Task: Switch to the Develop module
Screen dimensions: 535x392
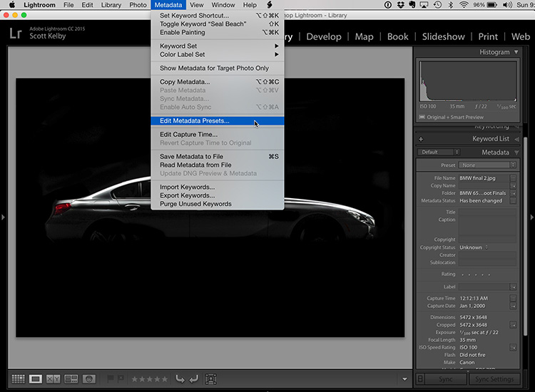Action: (x=323, y=36)
